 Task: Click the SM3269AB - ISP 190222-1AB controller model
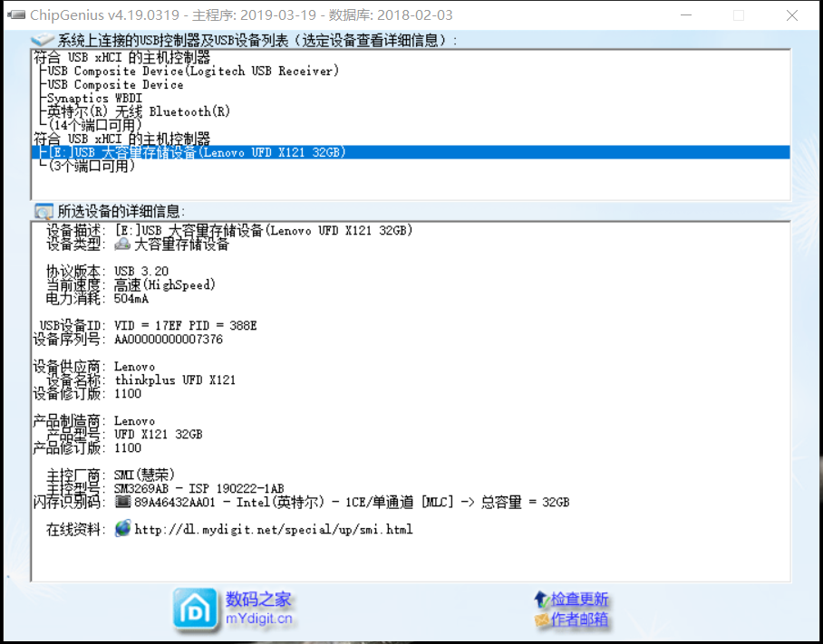(198, 489)
